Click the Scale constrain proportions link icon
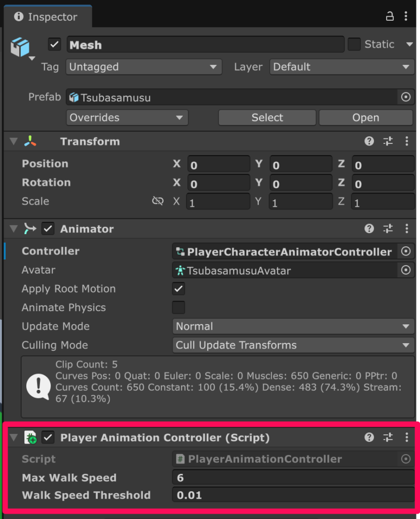Image resolution: width=420 pixels, height=519 pixels. pyautogui.click(x=158, y=201)
